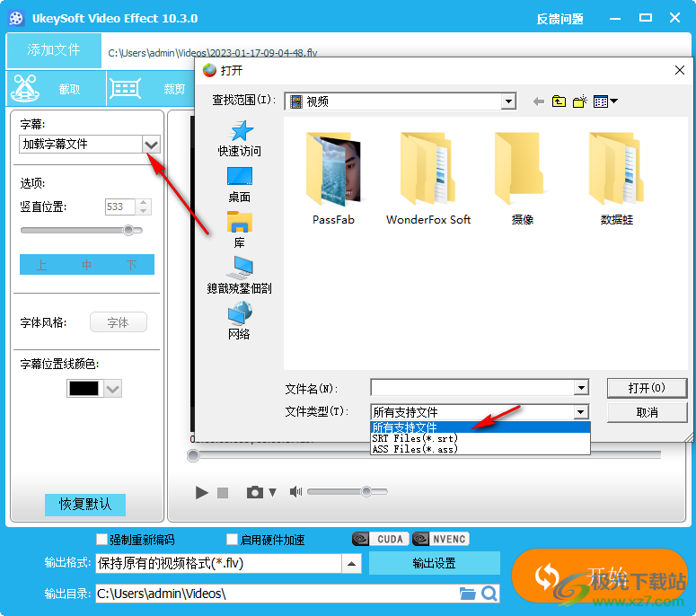Mute the audio with speaker icon

[x=295, y=492]
